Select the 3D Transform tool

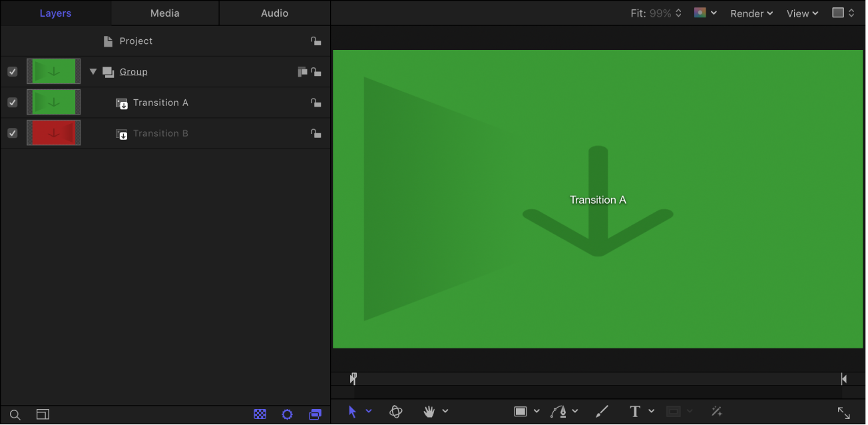[396, 411]
